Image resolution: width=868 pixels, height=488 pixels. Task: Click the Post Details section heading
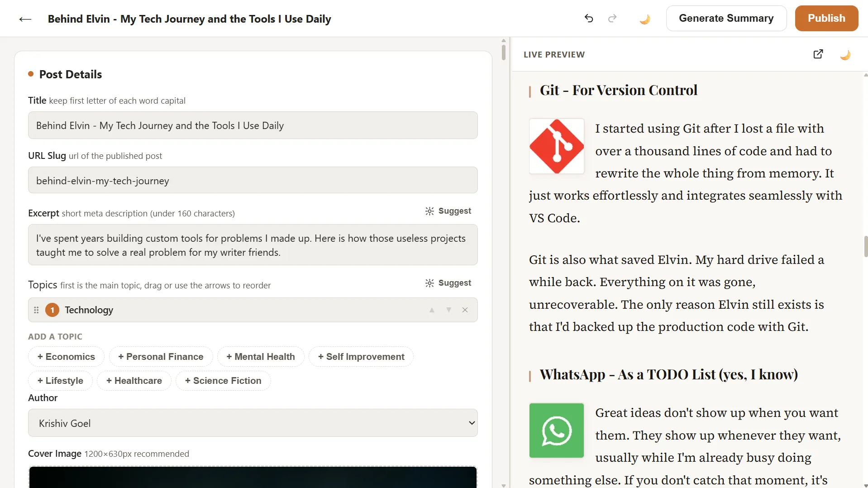[71, 74]
